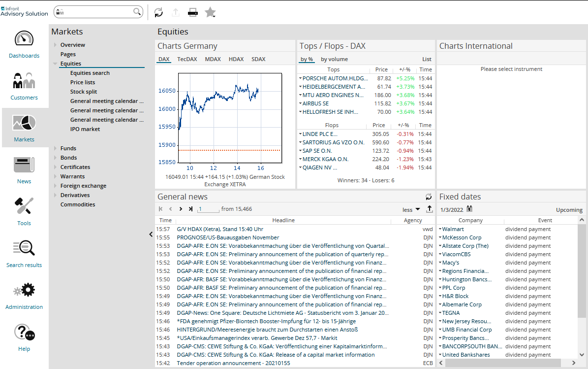Open calendar picker beside 1/3/2022
The height and width of the screenshot is (369, 588).
tap(469, 209)
